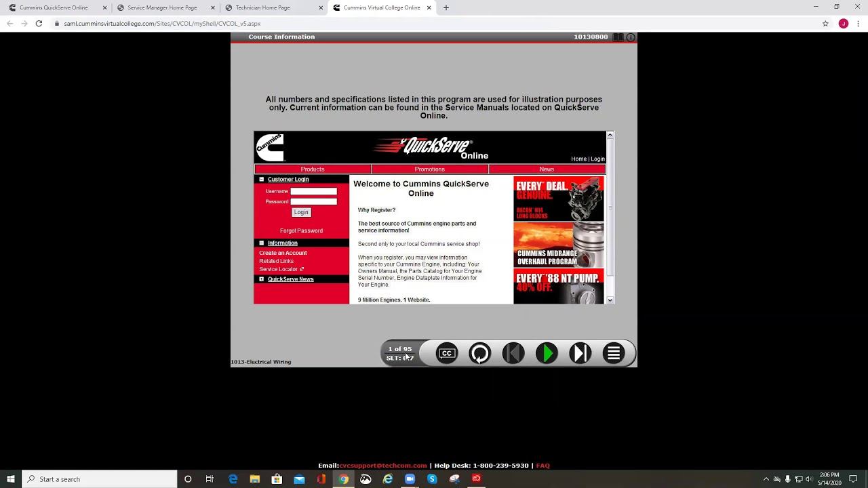Open the Windows Start menu
Image resolution: width=868 pixels, height=488 pixels.
click(11, 479)
